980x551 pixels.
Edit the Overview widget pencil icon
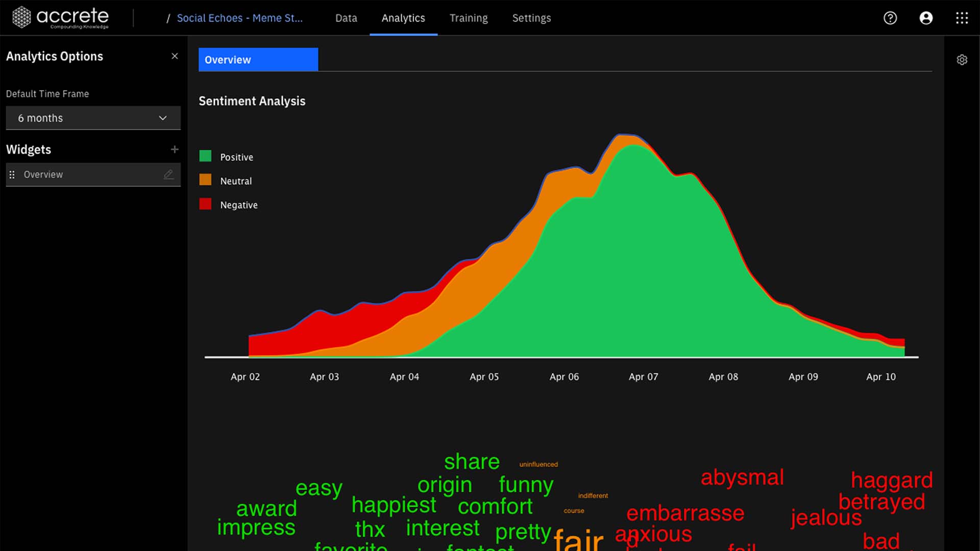click(x=168, y=174)
